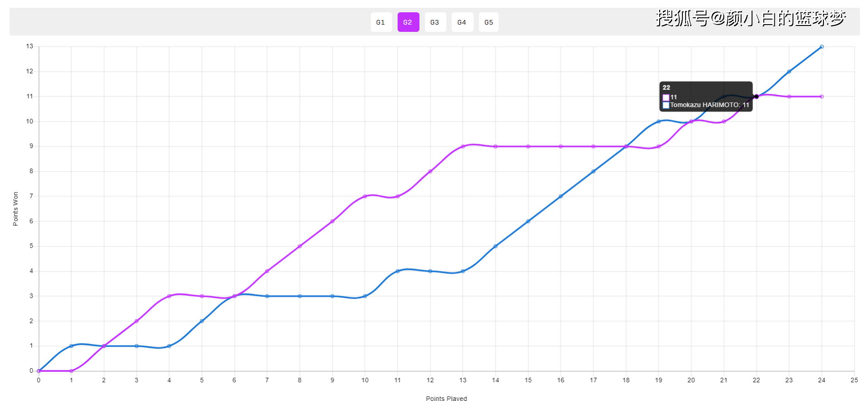The image size is (868, 401).
Task: Click the blue swatch beside Tomokazu HARIMOTO
Action: (666, 105)
